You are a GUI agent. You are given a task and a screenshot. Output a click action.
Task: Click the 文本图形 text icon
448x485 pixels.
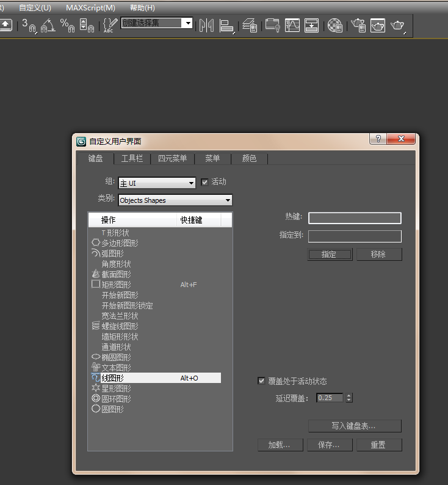click(x=96, y=367)
